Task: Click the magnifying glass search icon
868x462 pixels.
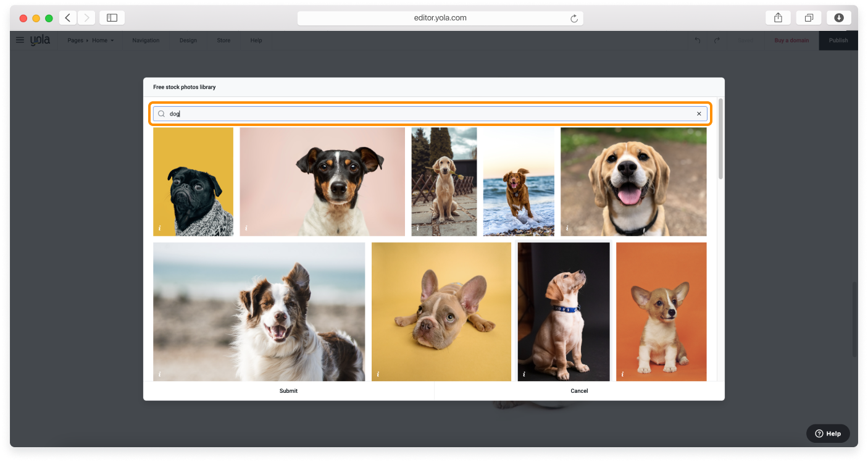Action: [x=161, y=114]
